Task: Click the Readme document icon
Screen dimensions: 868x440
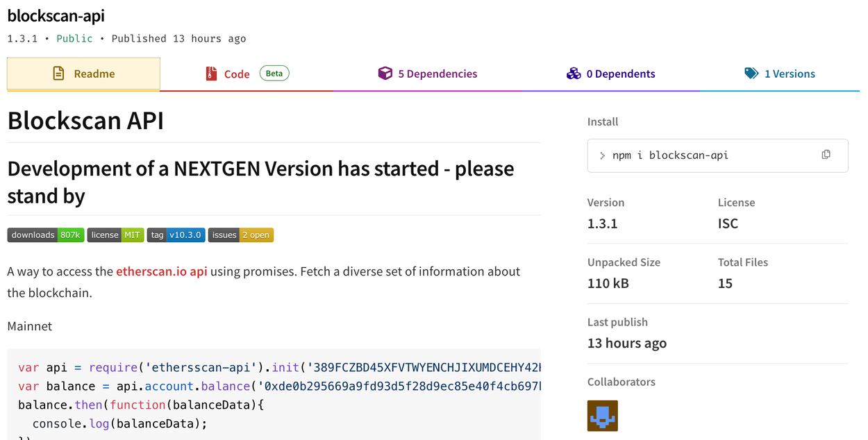Action: tap(59, 73)
